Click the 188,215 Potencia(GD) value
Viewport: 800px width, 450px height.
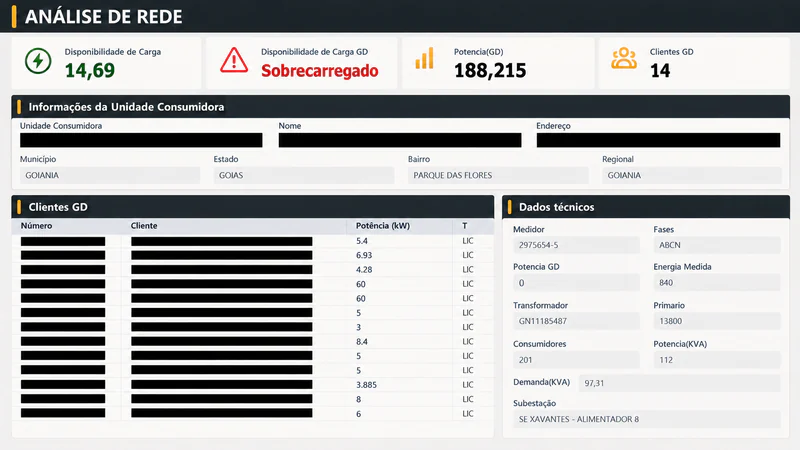490,70
